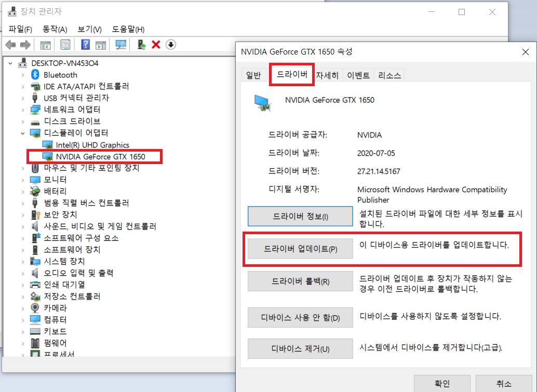This screenshot has height=392, width=537.
Task: Click the 네트워크 어댑터 icon
Action: point(35,110)
